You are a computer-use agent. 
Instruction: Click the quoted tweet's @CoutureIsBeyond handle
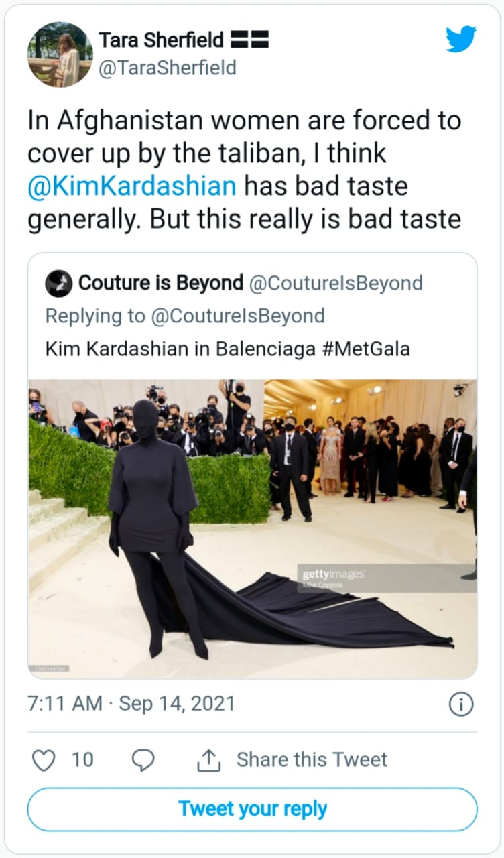[x=336, y=283]
